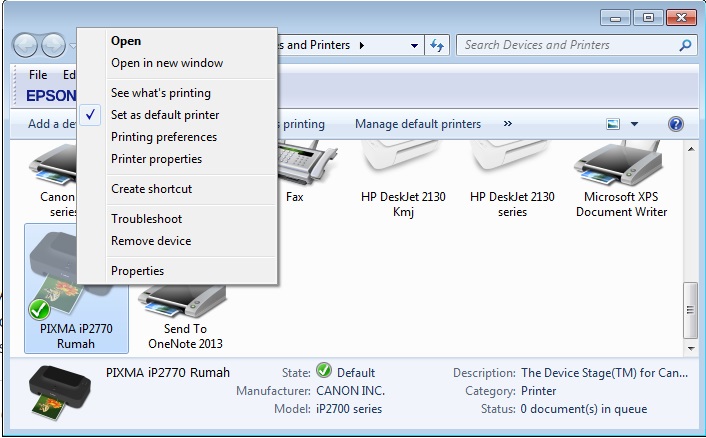Show more toolbar commands chevron
706x438 pixels.
[508, 124]
